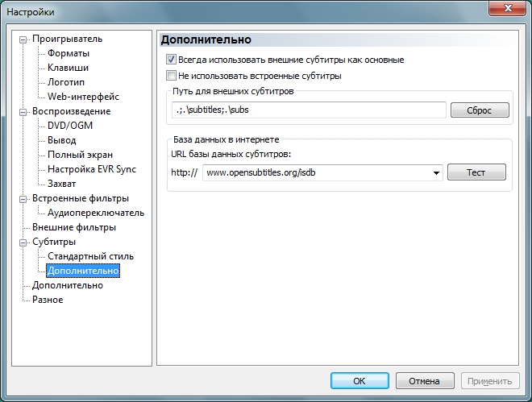532x402 pixels.
Task: Click the Сброс button
Action: [480, 110]
